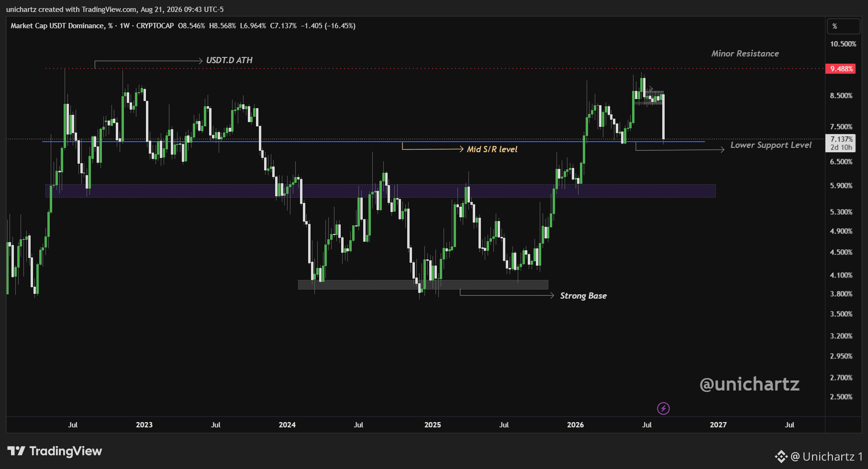Viewport: 868px width, 469px height.
Task: Click the Binance diamond logo icon
Action: (781, 457)
